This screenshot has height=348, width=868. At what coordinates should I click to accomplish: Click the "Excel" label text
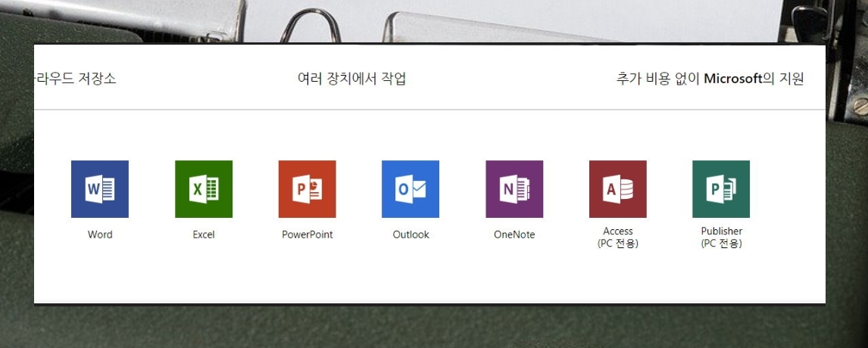tap(204, 235)
